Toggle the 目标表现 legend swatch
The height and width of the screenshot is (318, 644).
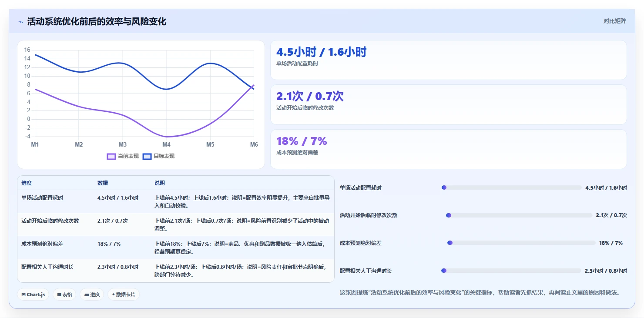point(147,156)
